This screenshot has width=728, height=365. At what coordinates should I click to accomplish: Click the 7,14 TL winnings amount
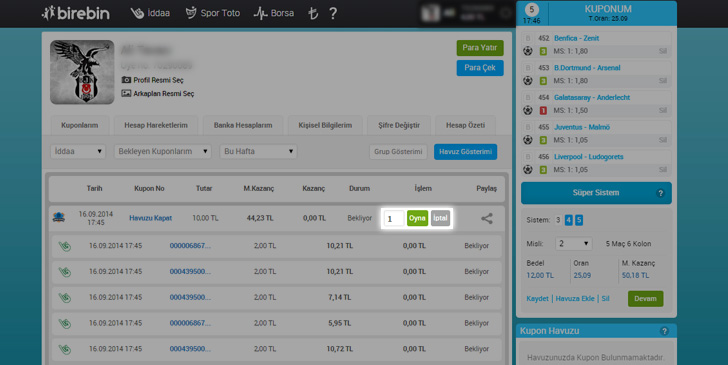pos(339,297)
